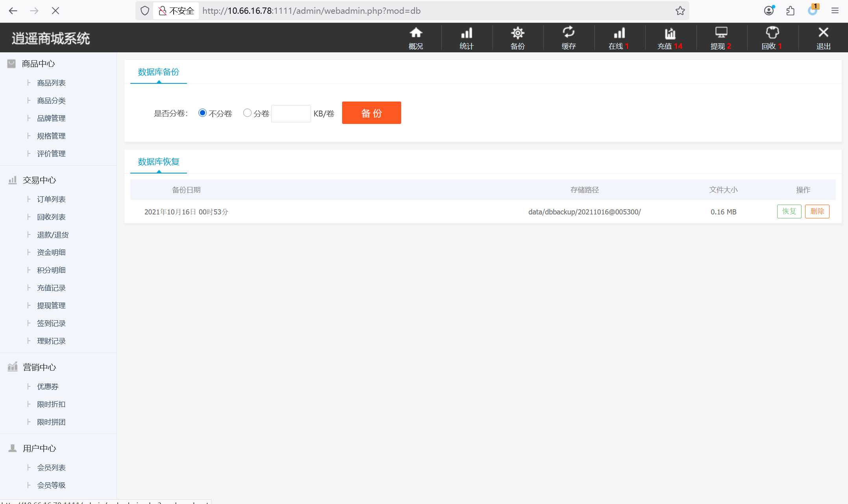
Task: Toggle the 营销中心 sidebar group
Action: coord(39,367)
